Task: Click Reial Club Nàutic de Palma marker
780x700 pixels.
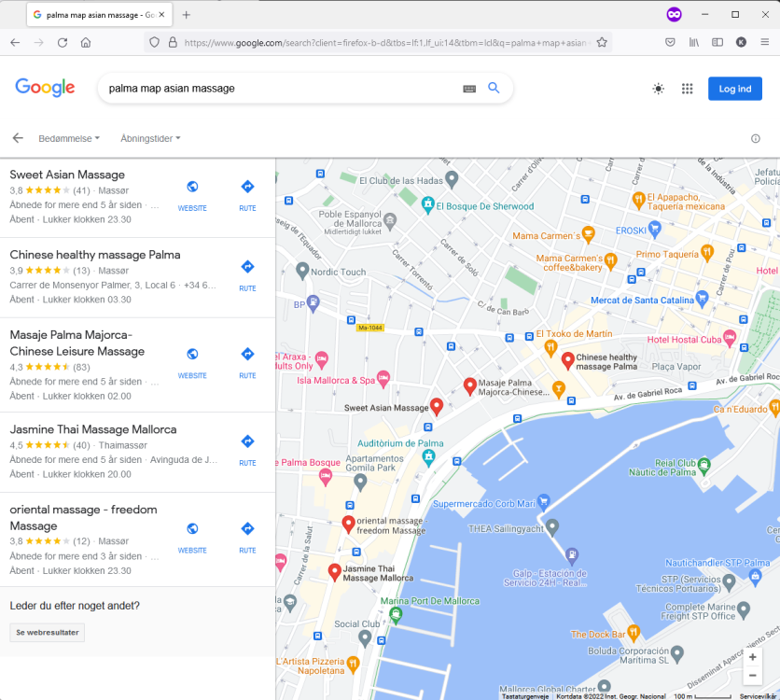Action: (x=703, y=466)
